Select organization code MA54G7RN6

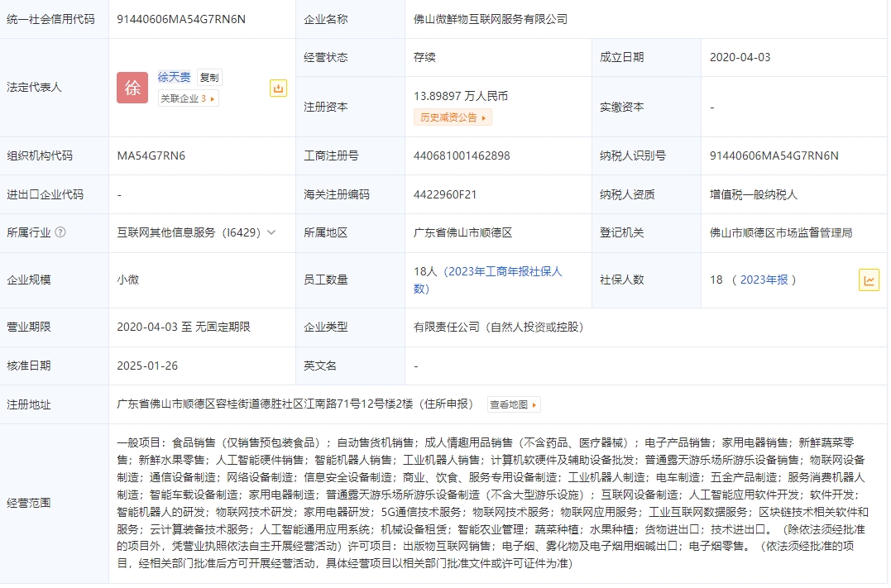[151, 155]
